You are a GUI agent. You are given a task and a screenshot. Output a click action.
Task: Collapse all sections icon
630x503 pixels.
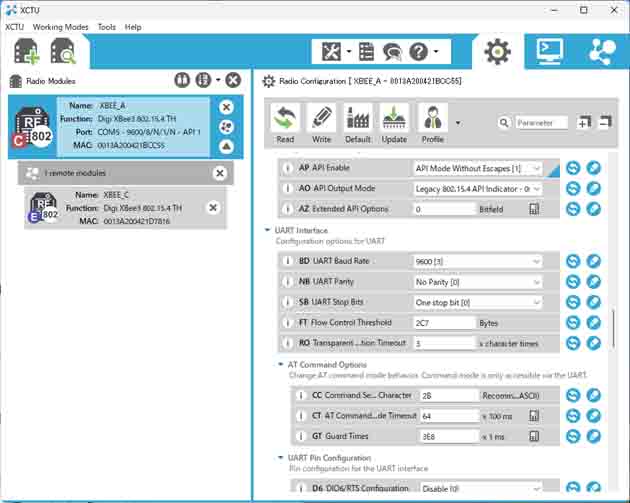click(605, 122)
